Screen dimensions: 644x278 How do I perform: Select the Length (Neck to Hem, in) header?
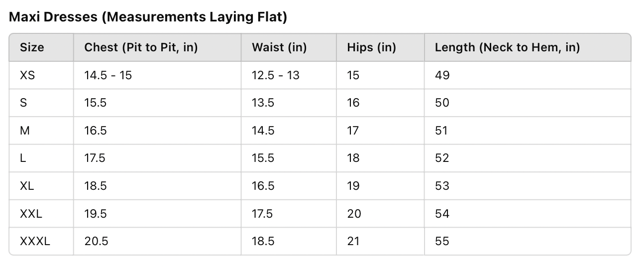(x=507, y=48)
